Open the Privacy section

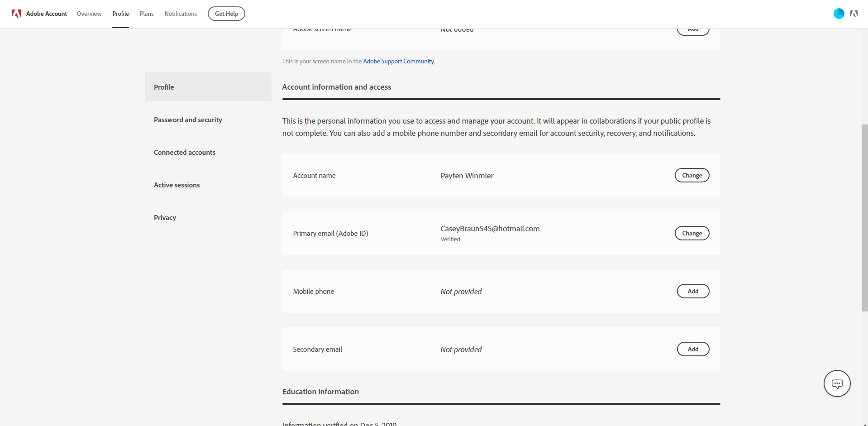[165, 217]
